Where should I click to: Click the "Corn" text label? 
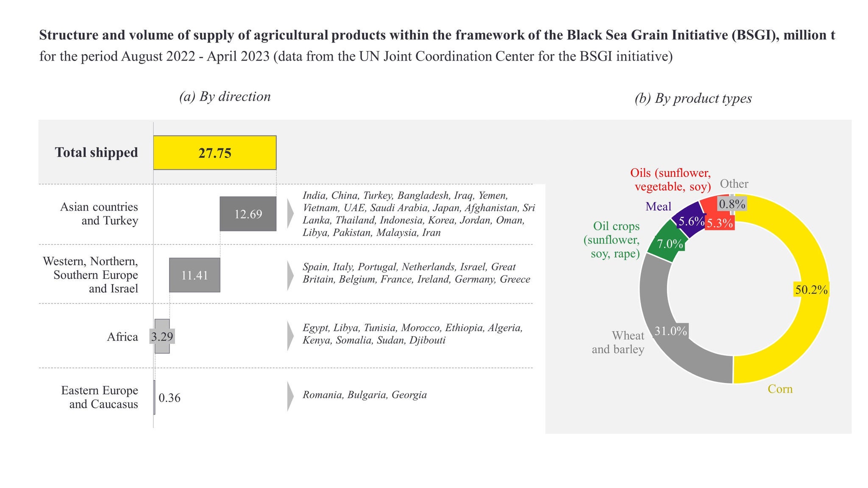pyautogui.click(x=780, y=389)
